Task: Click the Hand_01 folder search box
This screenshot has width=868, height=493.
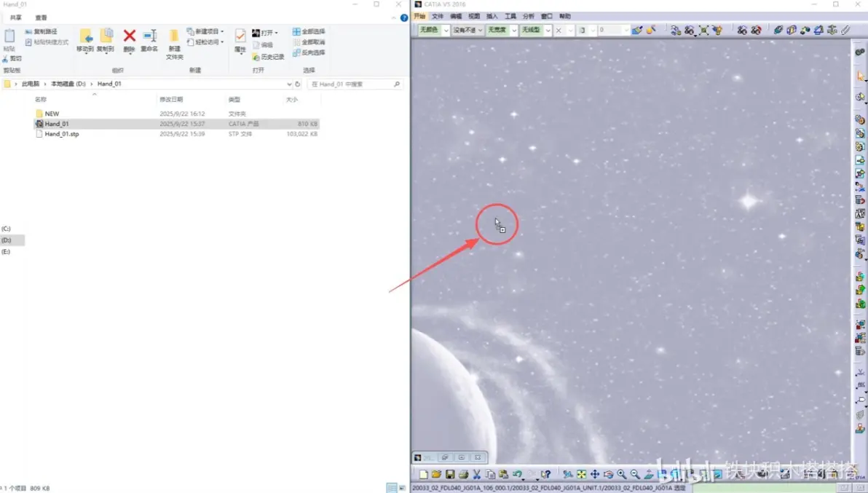Action: [x=355, y=84]
